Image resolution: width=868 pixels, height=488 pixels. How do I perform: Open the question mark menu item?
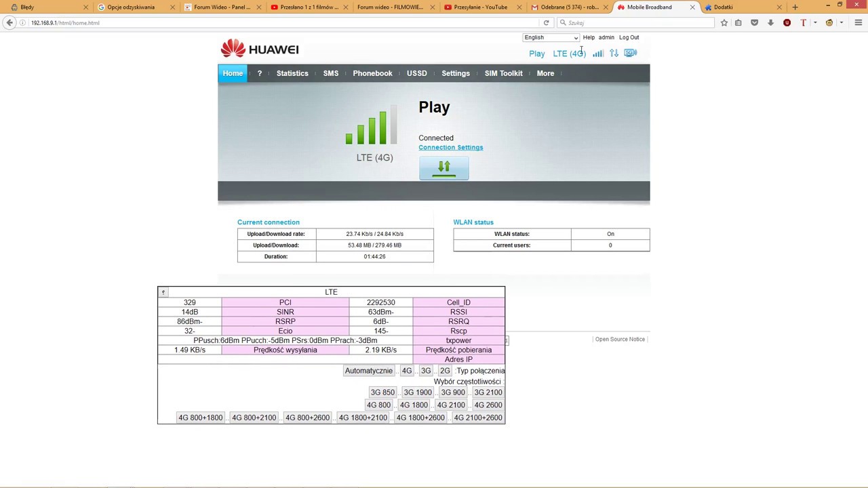click(259, 73)
